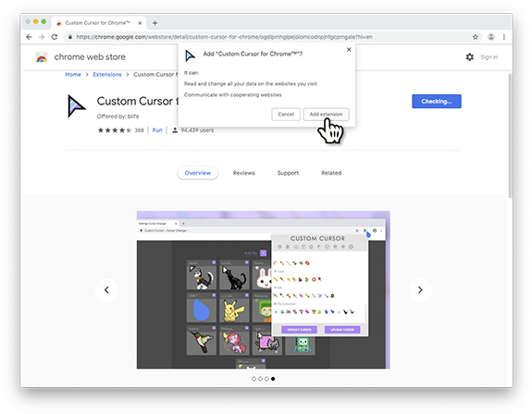
Task: Click the cursor icon in the dialog
Action: point(190,55)
